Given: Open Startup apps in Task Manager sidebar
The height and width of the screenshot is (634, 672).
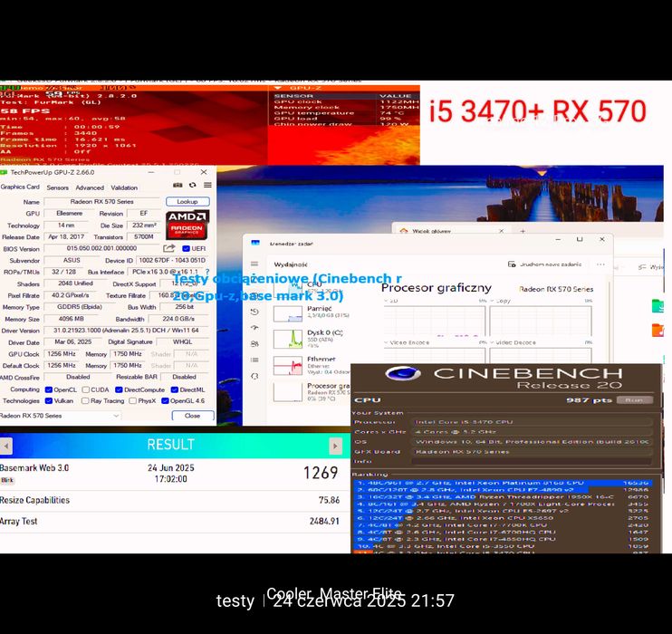Looking at the screenshot, I should tap(254, 328).
